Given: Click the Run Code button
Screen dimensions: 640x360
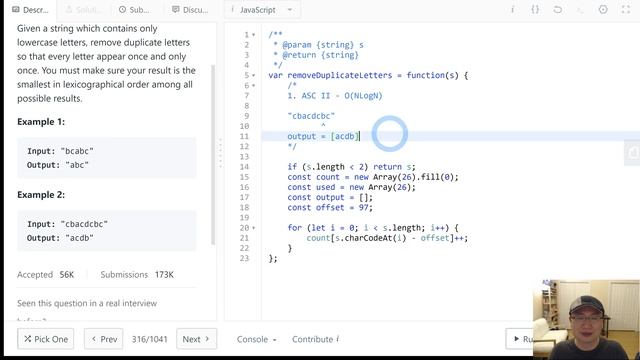Looking at the screenshot, I should [520, 339].
